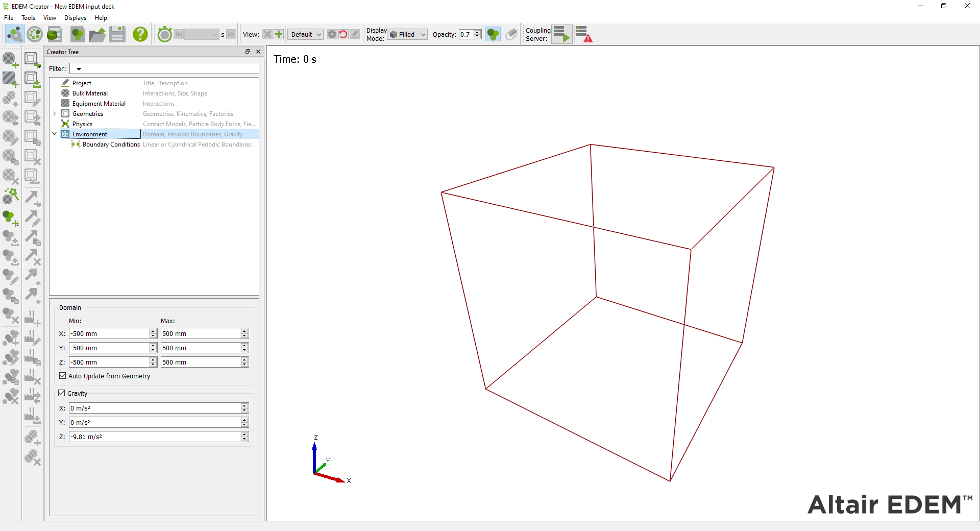Click the Save disk icon in toolbar

click(117, 34)
